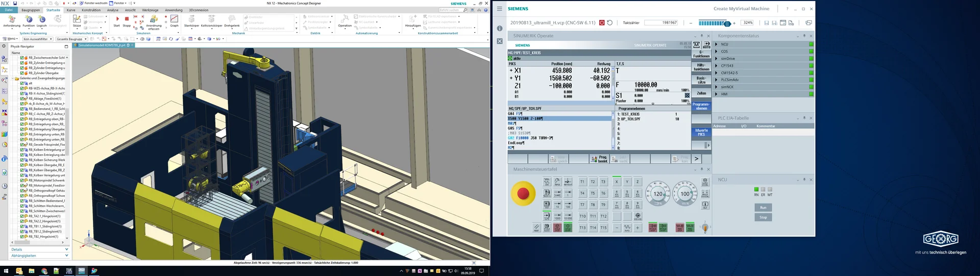Toggle checkbox for RB_Zylinder Übergabe row
Screen dimensions: 980x276
click(x=22, y=73)
